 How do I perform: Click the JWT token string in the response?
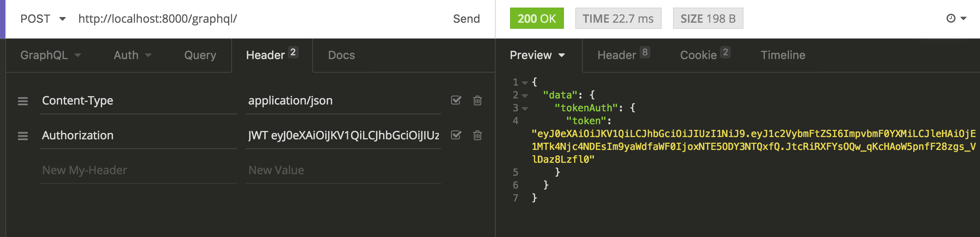coord(754,147)
